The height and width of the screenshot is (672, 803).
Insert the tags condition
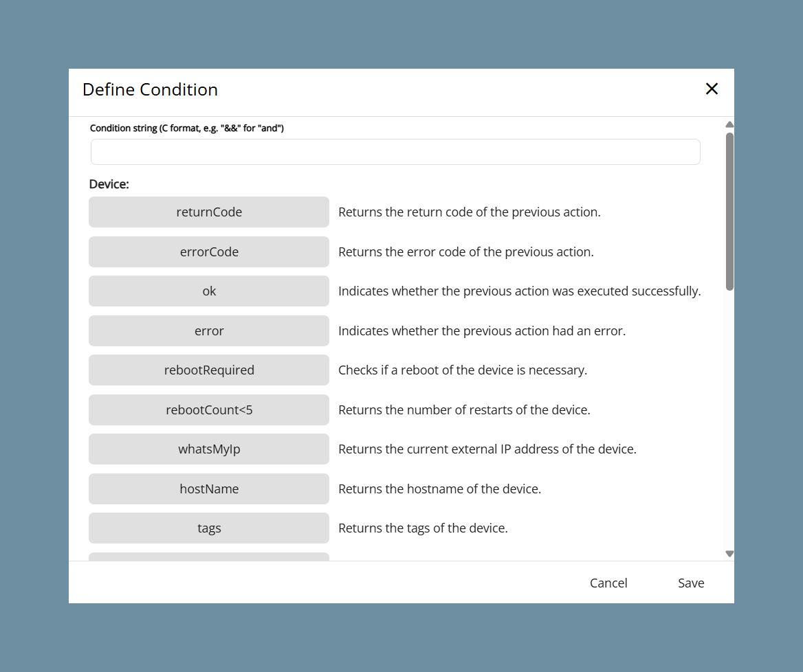tap(209, 528)
